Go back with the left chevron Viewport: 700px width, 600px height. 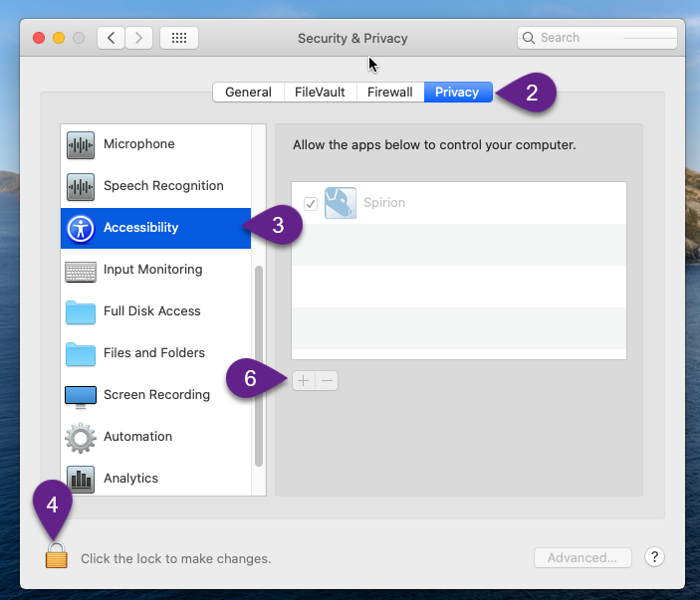111,38
